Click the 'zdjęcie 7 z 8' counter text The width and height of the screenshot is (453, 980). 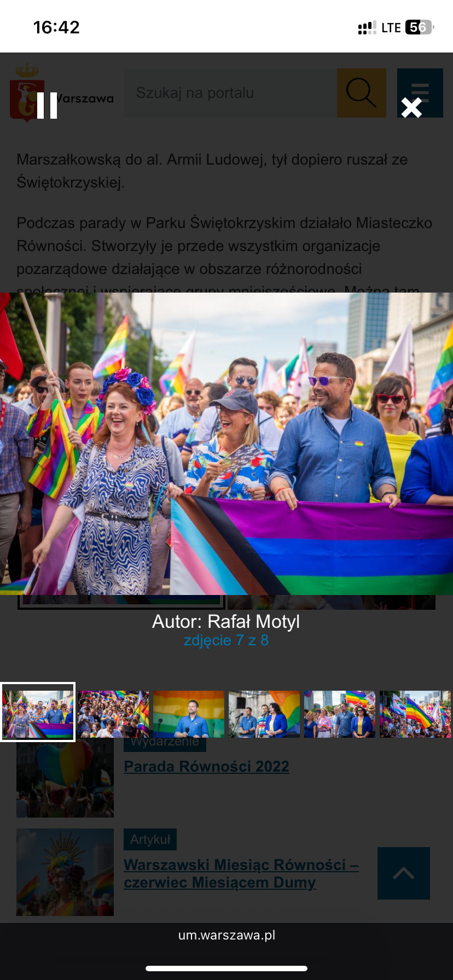click(x=226, y=640)
